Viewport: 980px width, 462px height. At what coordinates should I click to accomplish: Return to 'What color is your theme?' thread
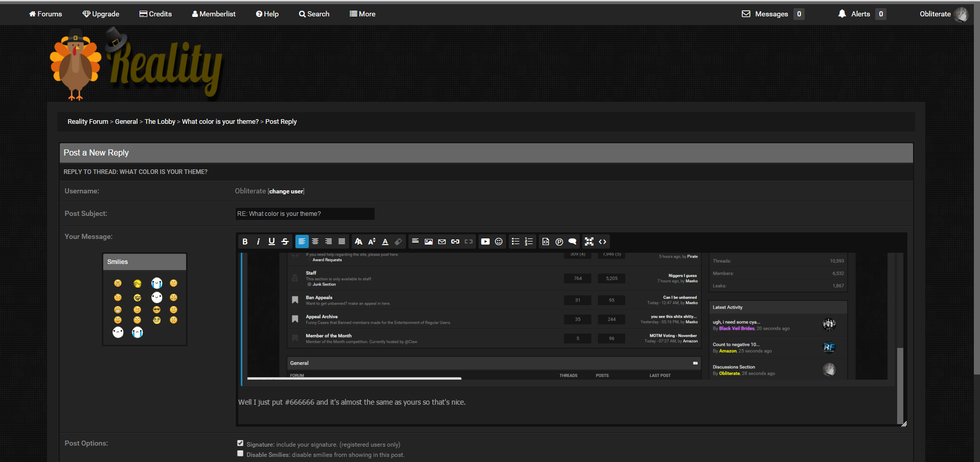point(220,122)
